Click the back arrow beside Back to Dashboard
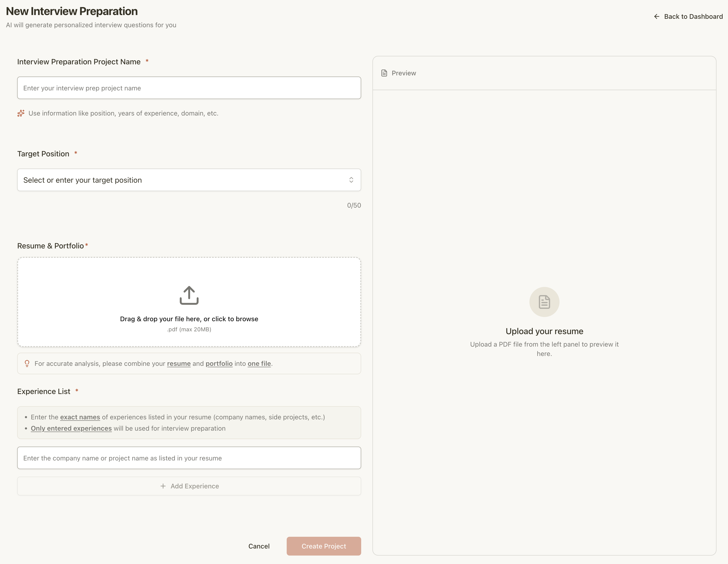The width and height of the screenshot is (728, 564). tap(657, 16)
